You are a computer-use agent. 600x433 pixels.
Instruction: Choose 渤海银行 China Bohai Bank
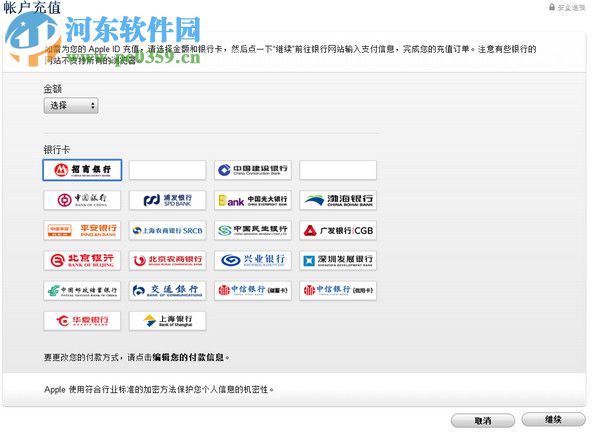click(338, 200)
